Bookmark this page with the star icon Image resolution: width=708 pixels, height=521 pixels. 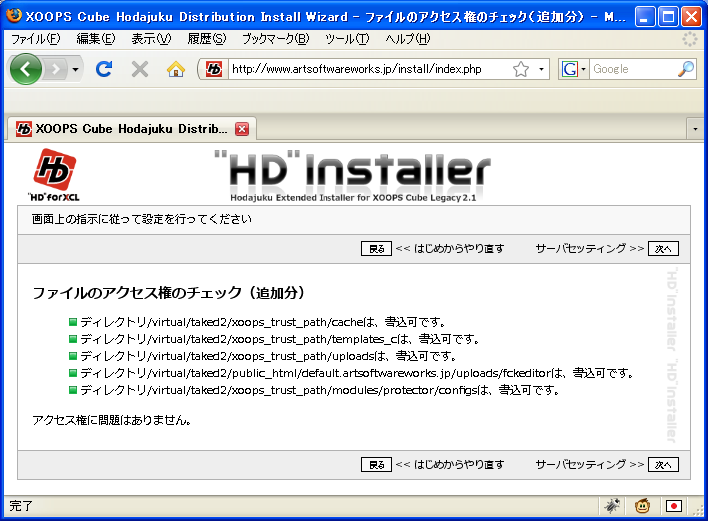coord(521,69)
